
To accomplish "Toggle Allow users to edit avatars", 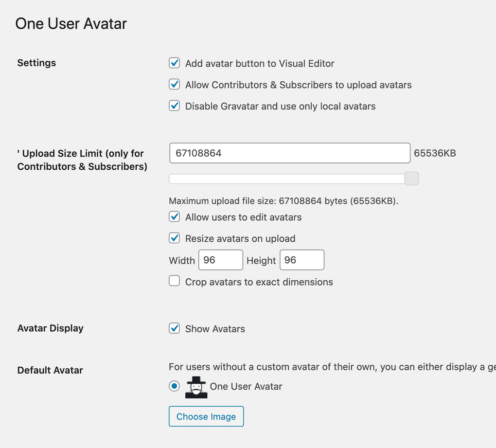I will pyautogui.click(x=175, y=216).
